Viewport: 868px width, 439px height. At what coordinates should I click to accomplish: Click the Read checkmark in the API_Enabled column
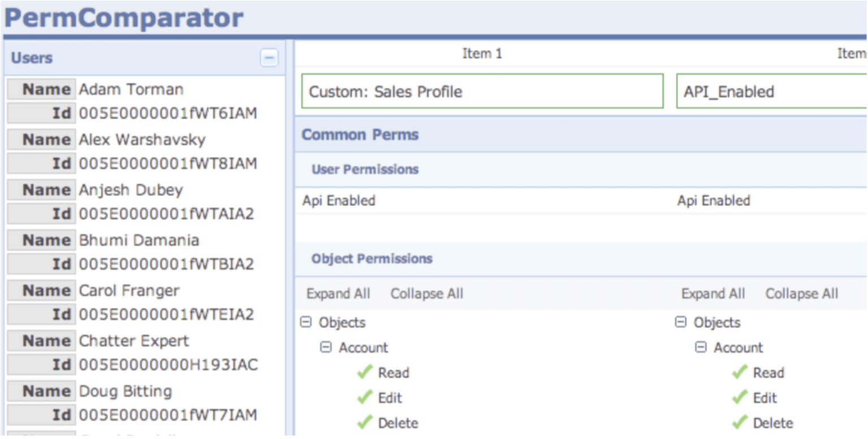click(x=740, y=372)
